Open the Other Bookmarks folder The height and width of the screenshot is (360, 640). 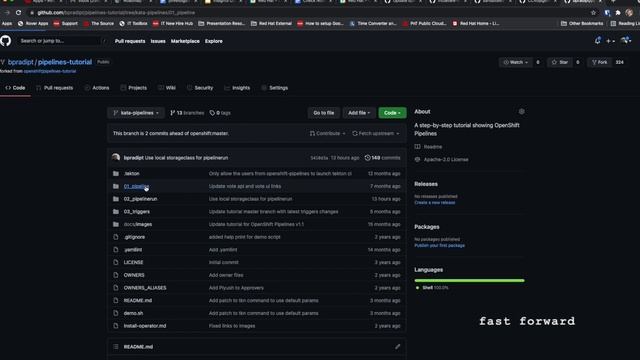(582, 24)
